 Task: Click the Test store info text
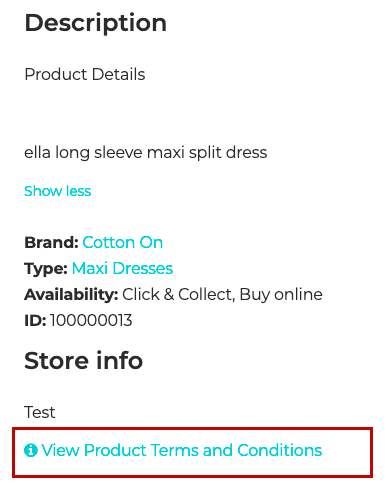coord(39,412)
